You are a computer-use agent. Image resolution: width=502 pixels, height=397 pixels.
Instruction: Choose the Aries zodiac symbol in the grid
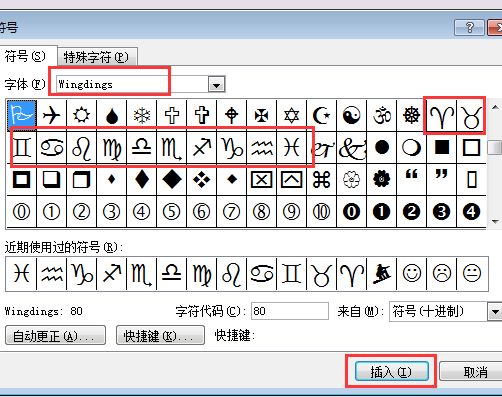pyautogui.click(x=442, y=115)
